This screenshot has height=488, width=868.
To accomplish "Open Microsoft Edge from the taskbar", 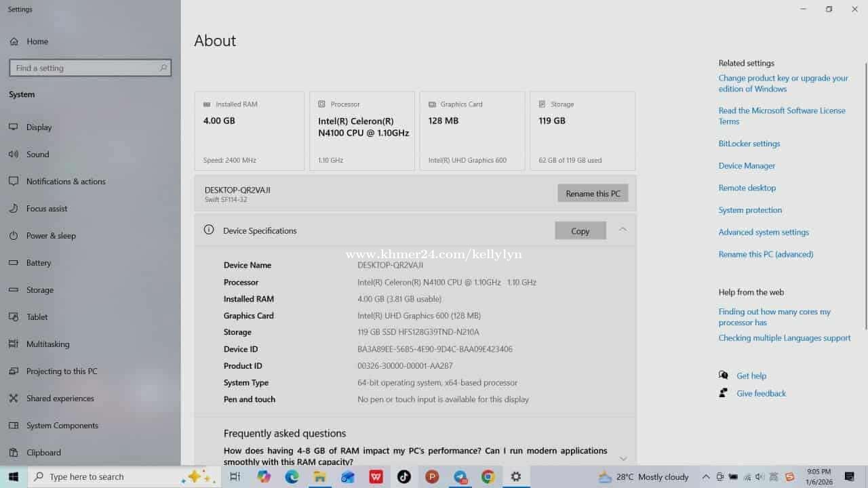I will tap(292, 477).
